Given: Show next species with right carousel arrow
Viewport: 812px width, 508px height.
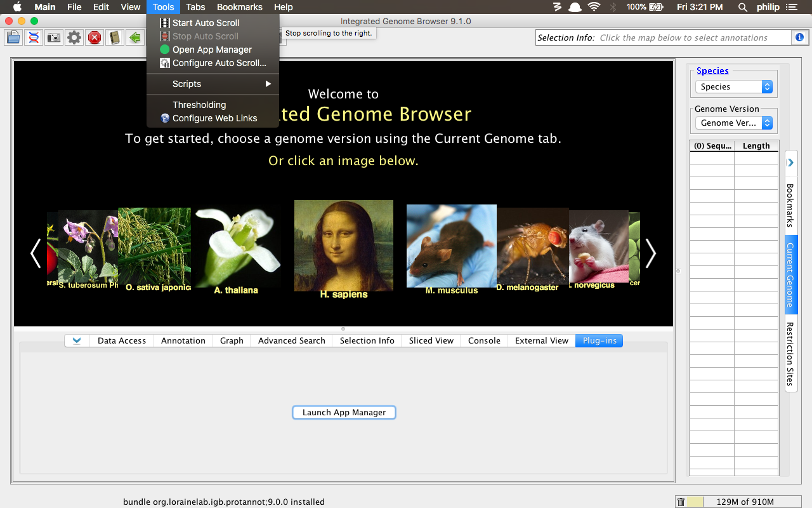Looking at the screenshot, I should click(x=651, y=253).
